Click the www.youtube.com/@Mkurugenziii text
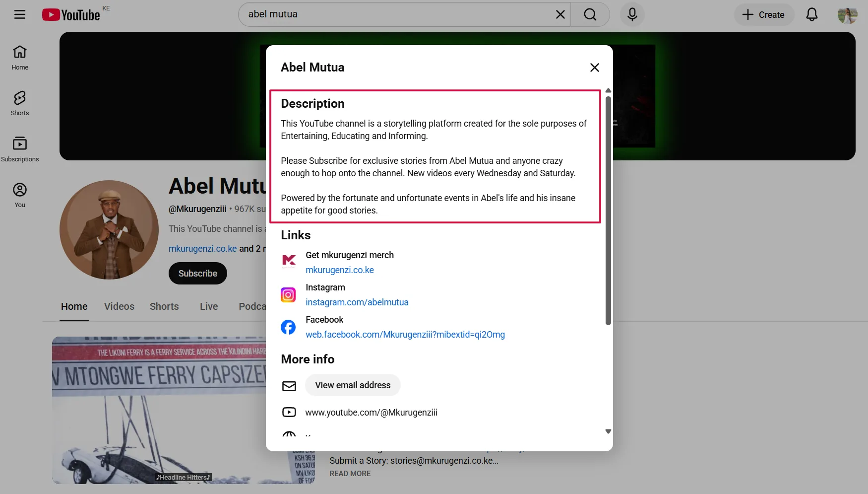Screen dimensions: 868x494 (372, 413)
